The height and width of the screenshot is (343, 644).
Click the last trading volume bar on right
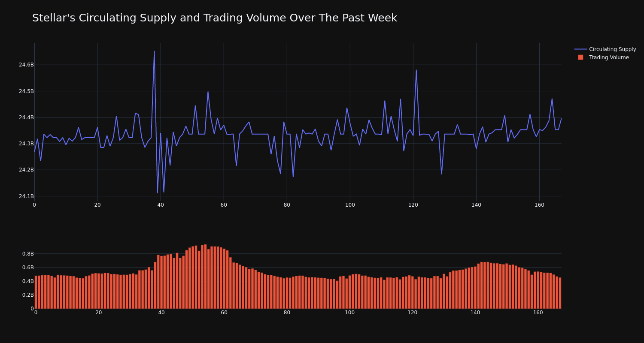click(x=560, y=293)
